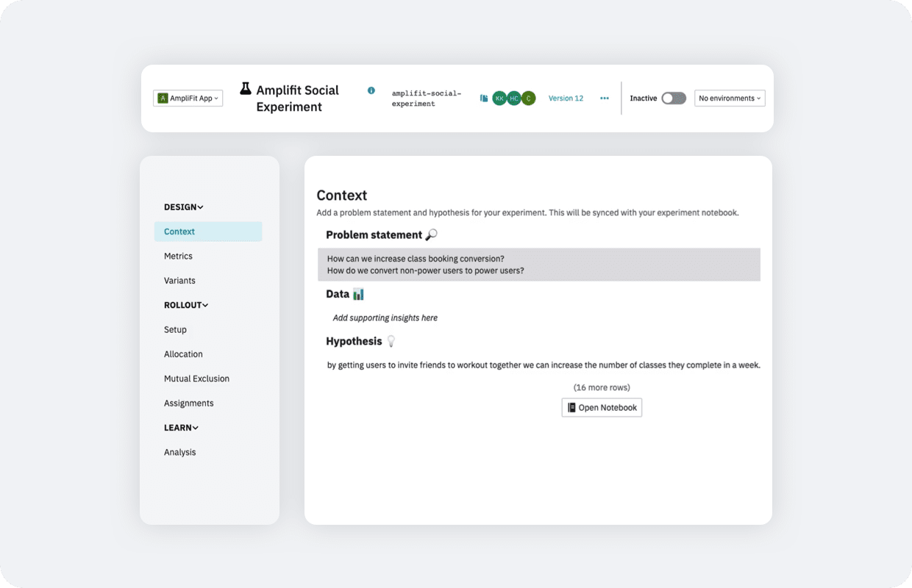Go to the Variants page
The image size is (912, 588).
(179, 281)
